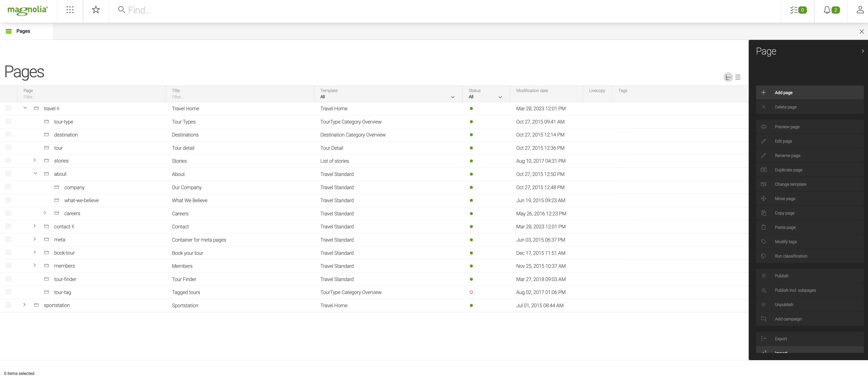This screenshot has height=377, width=868.
Task: Expand the contact-£ tree item
Action: 34,226
